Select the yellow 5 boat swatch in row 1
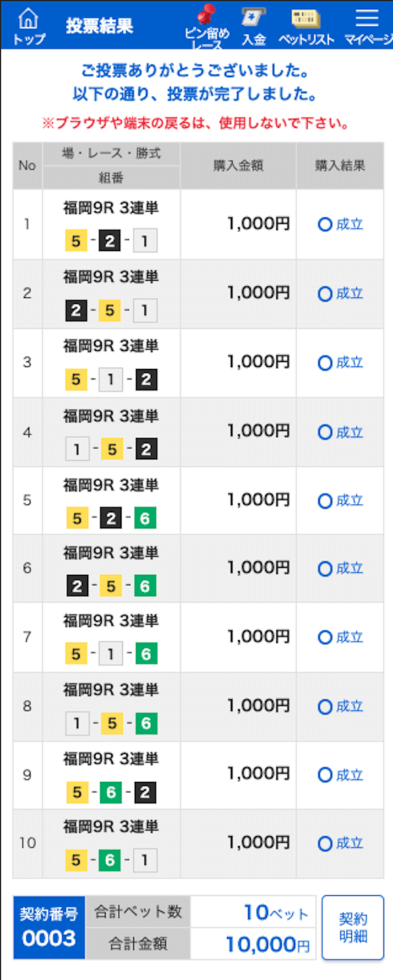 point(76,241)
